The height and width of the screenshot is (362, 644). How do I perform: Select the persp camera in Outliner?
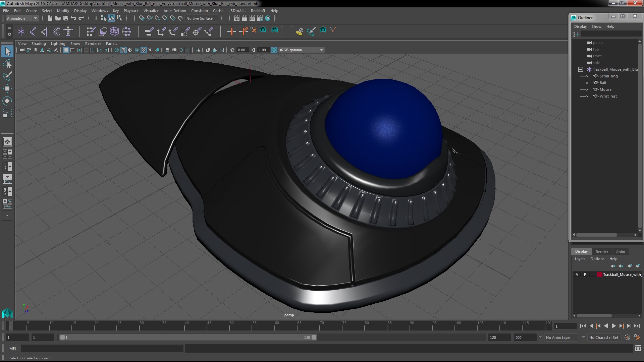[x=597, y=43]
